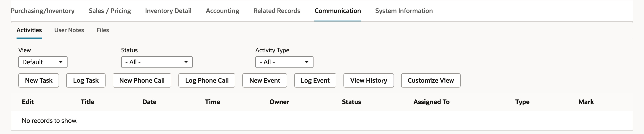Image resolution: width=644 pixels, height=134 pixels.
Task: Select the Activities subtab
Action: [29, 30]
